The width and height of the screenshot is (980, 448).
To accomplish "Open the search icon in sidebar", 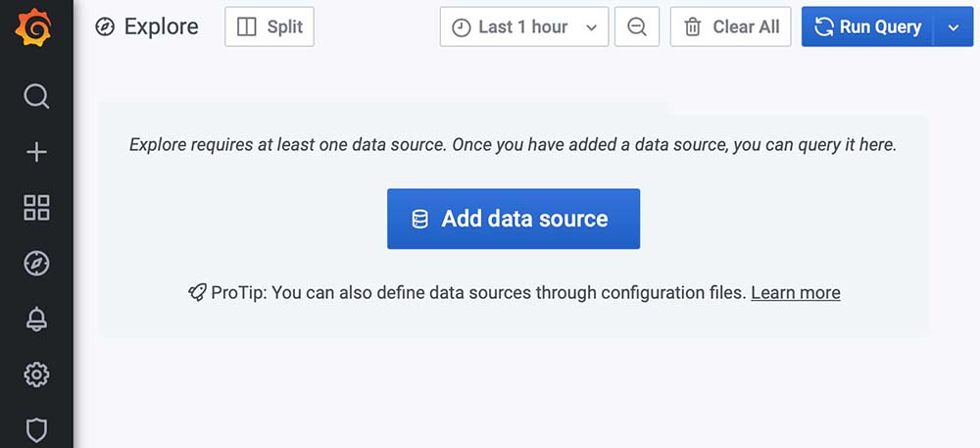I will (36, 96).
